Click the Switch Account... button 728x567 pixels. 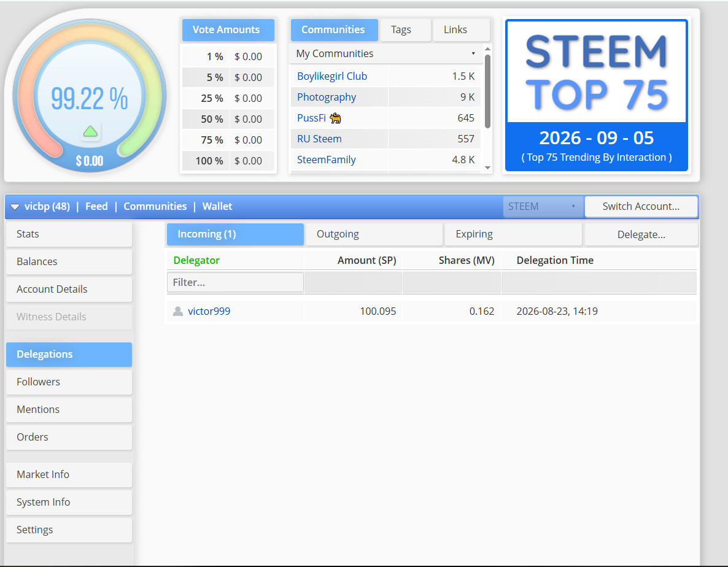click(641, 206)
